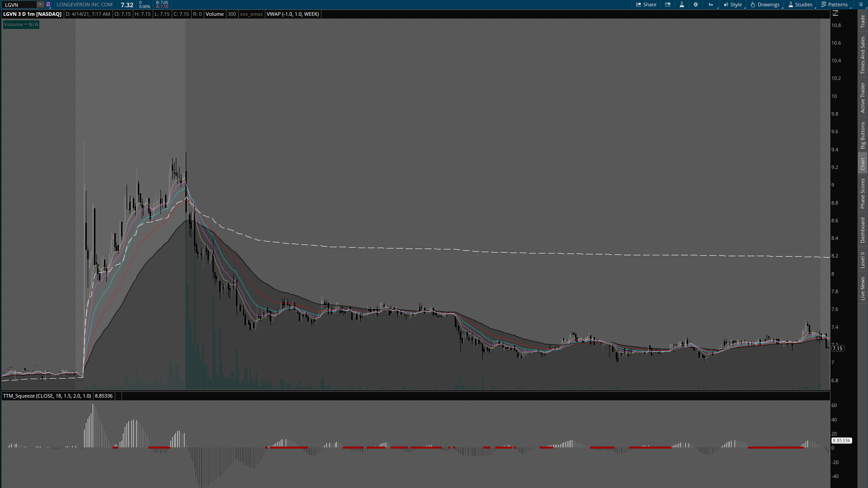Screen dimensions: 868x488
Task: Open the 1m timeframe dropdown
Action: (x=711, y=5)
